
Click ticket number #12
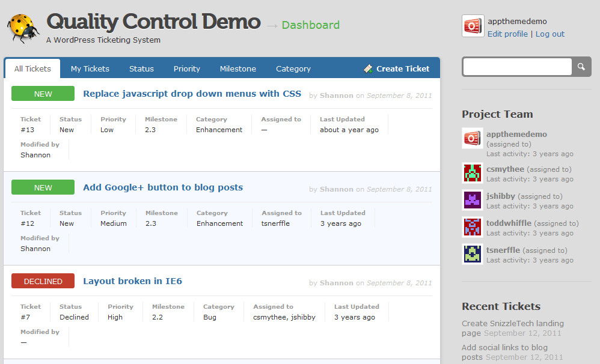27,223
